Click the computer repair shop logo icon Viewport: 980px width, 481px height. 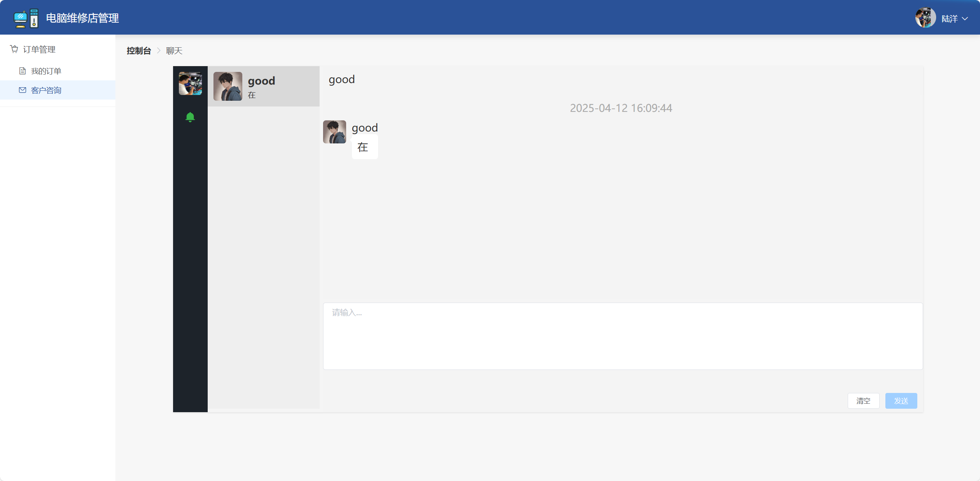tap(26, 18)
